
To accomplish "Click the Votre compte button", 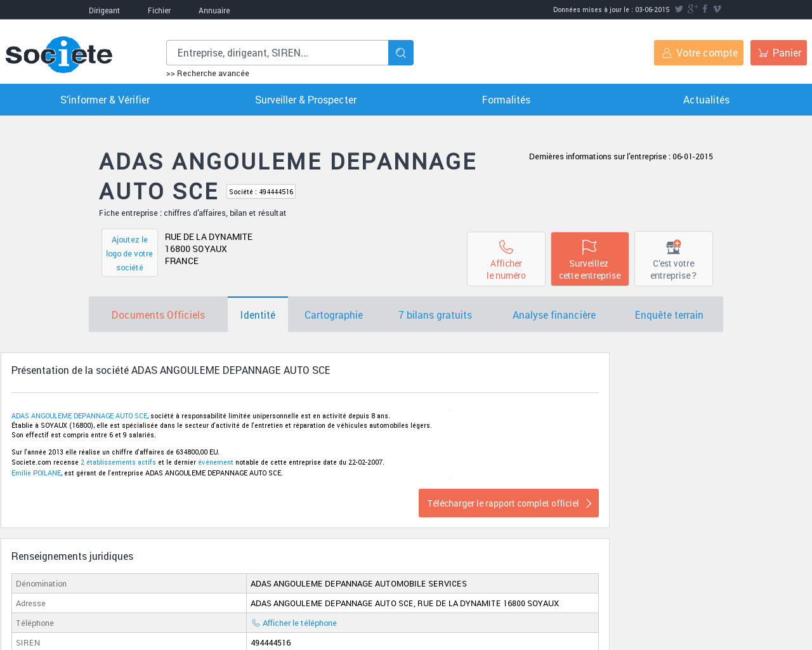I will point(698,53).
